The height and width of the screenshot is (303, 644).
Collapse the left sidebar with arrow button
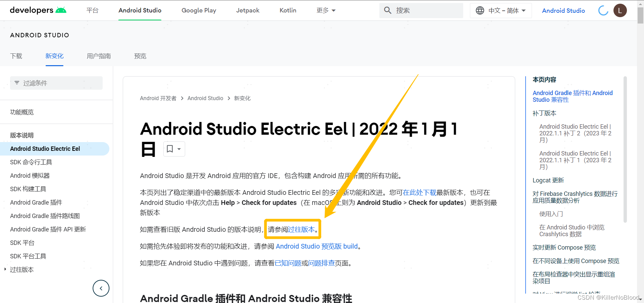tap(101, 288)
